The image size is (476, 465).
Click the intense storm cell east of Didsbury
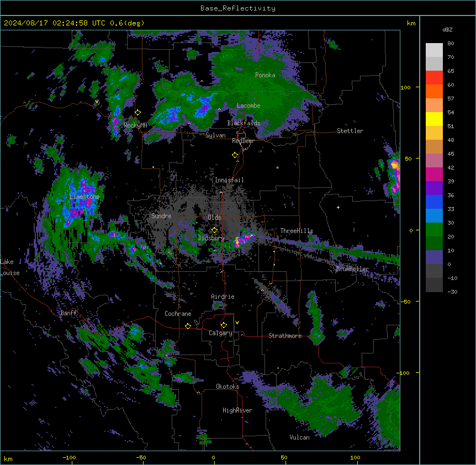(x=244, y=240)
